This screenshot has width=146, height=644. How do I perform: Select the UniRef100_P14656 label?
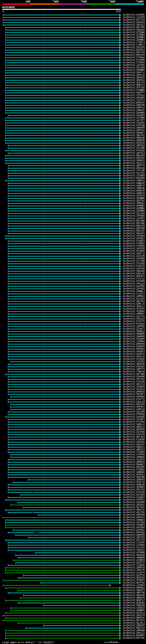tap(133, 251)
